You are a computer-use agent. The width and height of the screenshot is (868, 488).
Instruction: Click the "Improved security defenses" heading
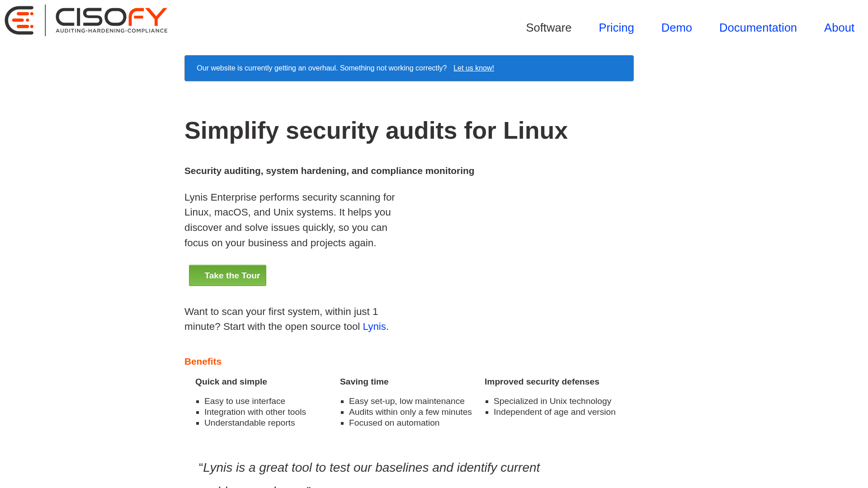[x=542, y=382]
